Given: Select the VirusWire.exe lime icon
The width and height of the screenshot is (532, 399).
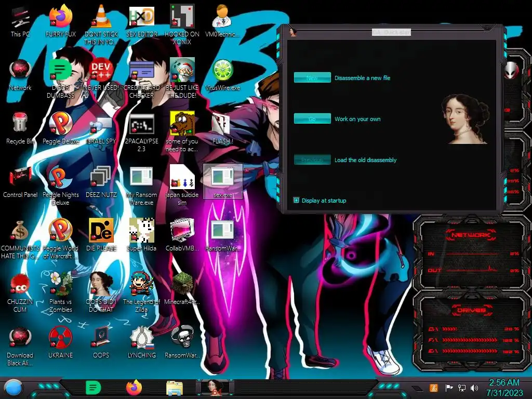Looking at the screenshot, I should pos(222,71).
